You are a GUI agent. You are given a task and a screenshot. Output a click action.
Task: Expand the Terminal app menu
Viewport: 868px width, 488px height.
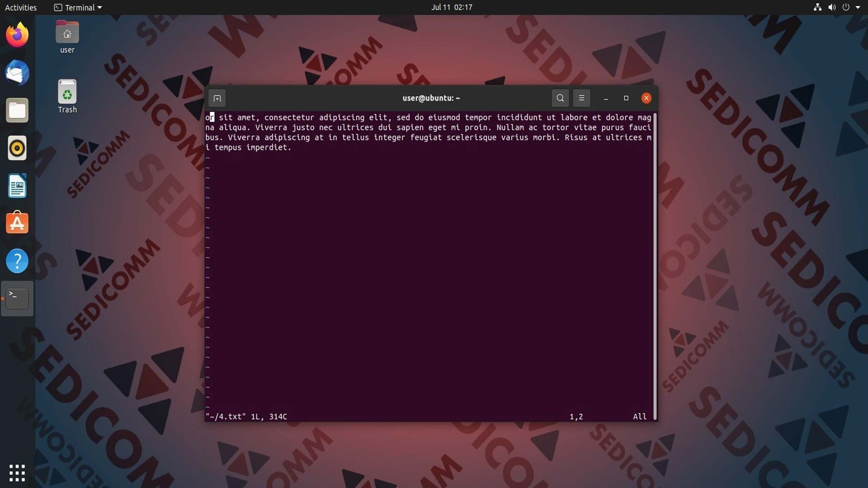pos(78,7)
